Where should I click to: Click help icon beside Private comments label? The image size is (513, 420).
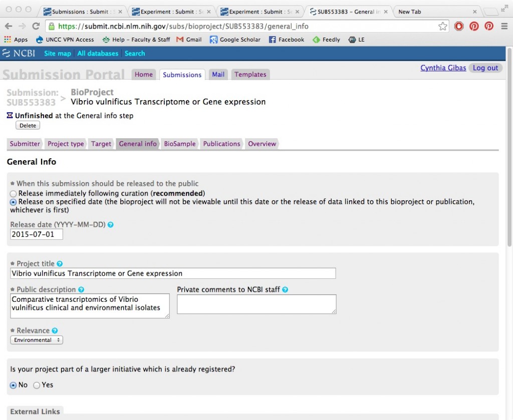285,290
